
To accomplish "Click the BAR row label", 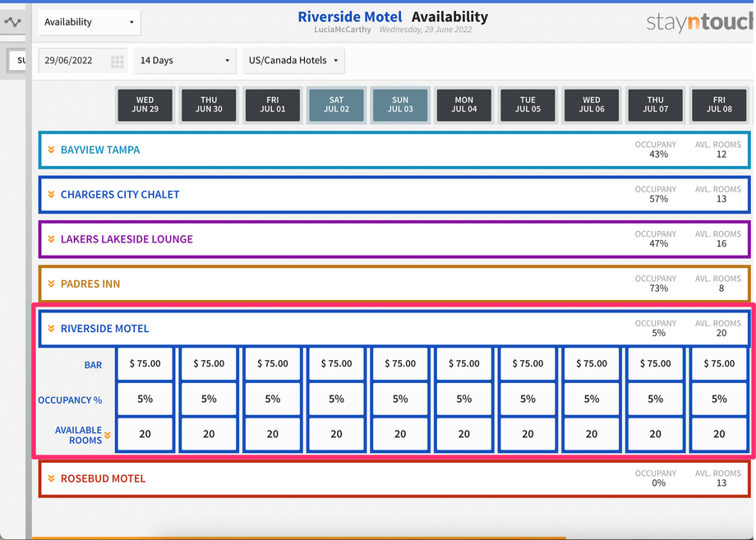I will click(93, 365).
